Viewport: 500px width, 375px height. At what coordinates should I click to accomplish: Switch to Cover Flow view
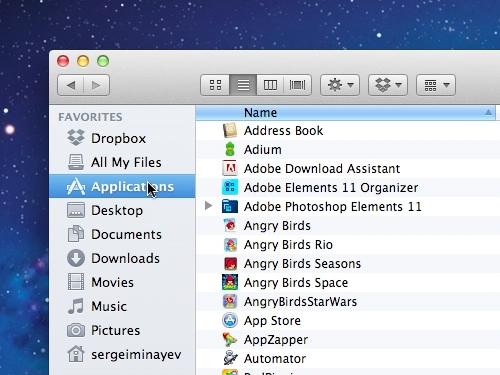[x=297, y=85]
